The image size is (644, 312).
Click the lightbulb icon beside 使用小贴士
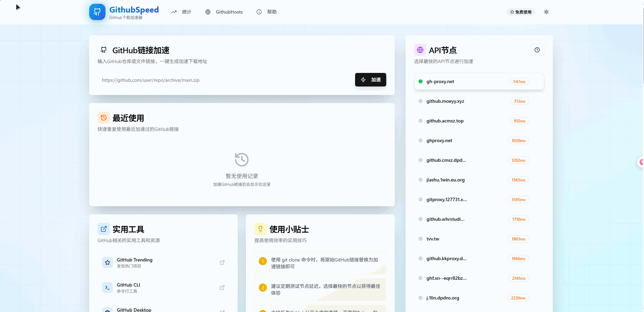[x=260, y=229]
